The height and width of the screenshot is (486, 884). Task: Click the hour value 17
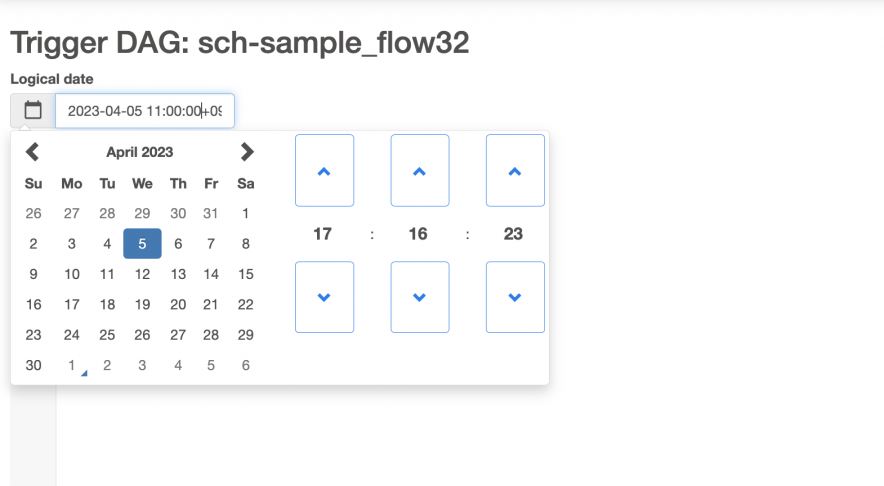click(x=323, y=234)
